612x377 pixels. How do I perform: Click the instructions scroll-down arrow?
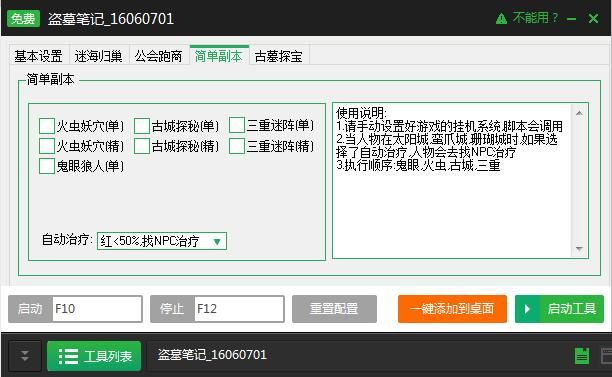click(x=579, y=249)
